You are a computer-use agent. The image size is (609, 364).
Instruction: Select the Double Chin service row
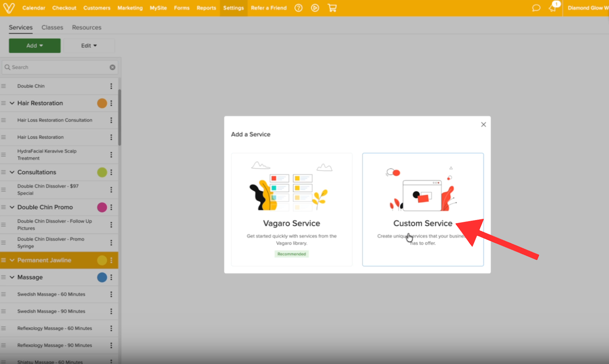(x=59, y=86)
